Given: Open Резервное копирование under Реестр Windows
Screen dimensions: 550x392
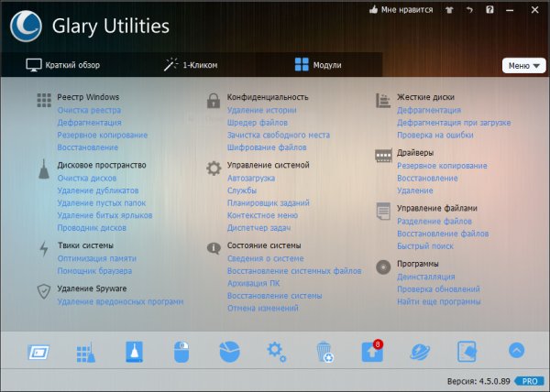Looking at the screenshot, I should coord(103,135).
